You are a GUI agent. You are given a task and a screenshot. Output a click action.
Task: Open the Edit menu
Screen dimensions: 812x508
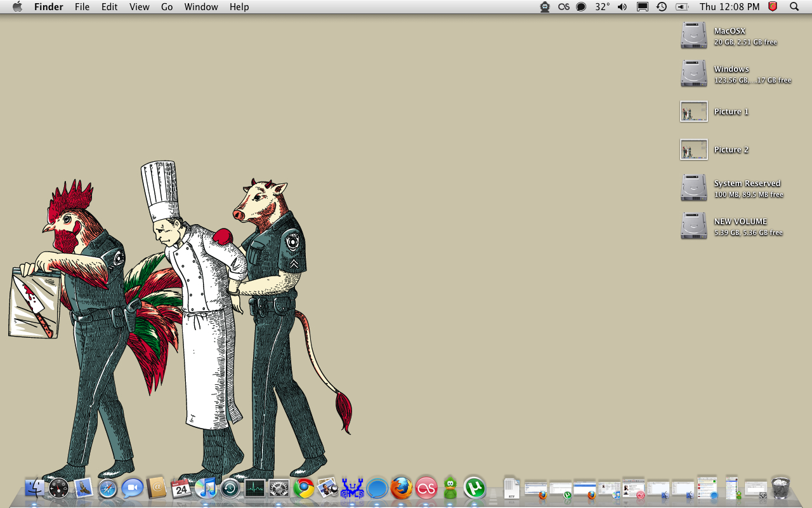click(x=110, y=6)
